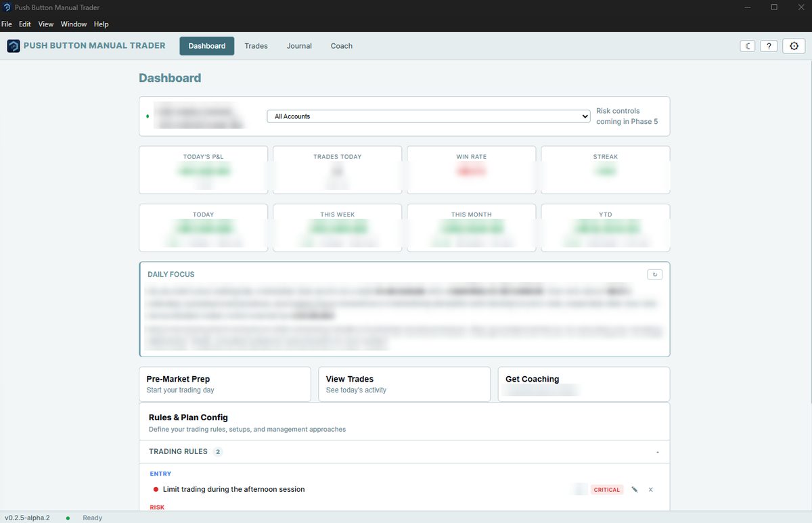Open the View Trades card
This screenshot has width=812, height=523.
405,384
